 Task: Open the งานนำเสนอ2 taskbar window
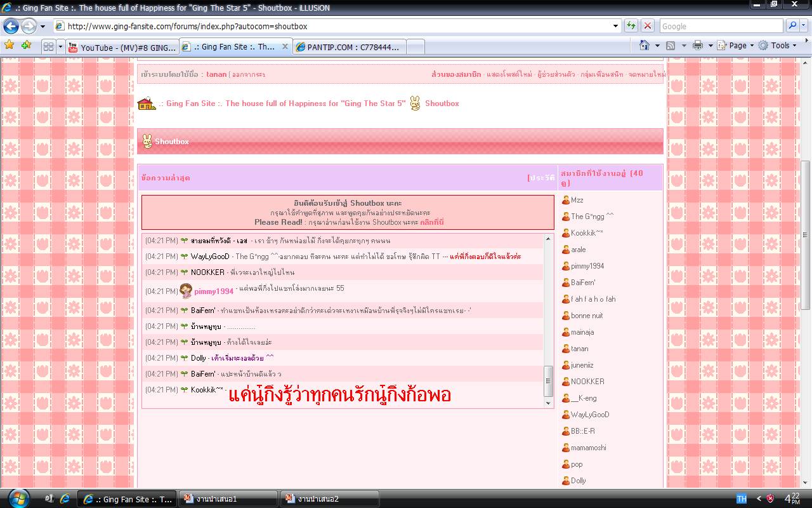click(x=329, y=499)
